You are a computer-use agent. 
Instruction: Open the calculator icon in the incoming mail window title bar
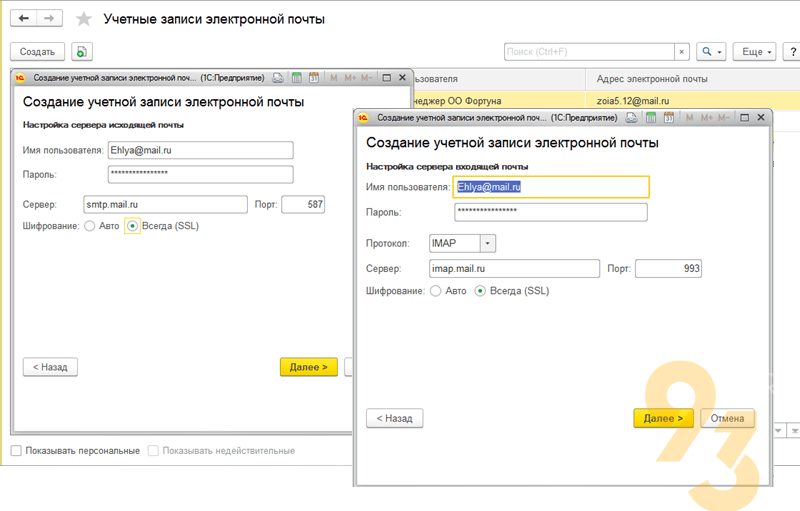(651, 118)
